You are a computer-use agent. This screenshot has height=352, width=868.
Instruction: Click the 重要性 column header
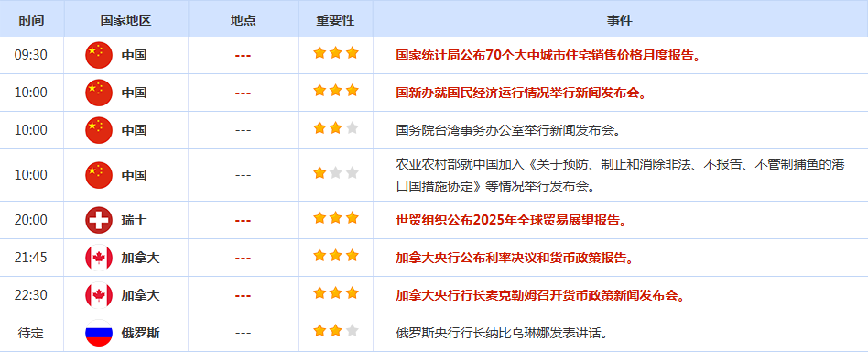click(x=335, y=20)
